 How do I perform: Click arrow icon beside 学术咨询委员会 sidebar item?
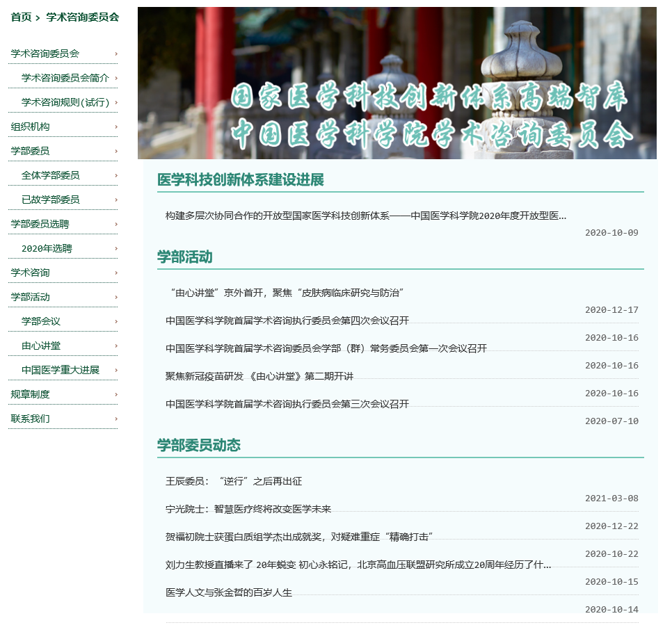point(116,54)
